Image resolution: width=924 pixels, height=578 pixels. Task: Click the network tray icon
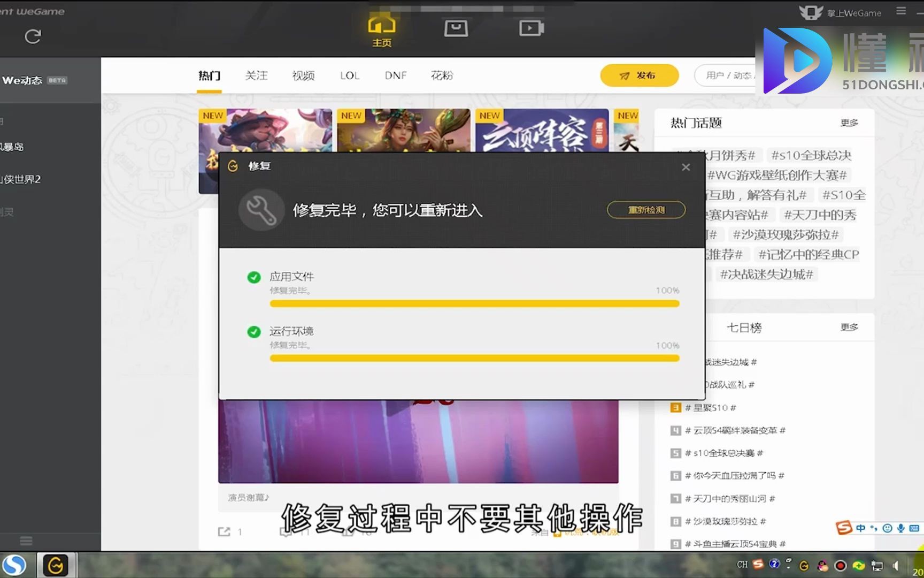coord(877,565)
